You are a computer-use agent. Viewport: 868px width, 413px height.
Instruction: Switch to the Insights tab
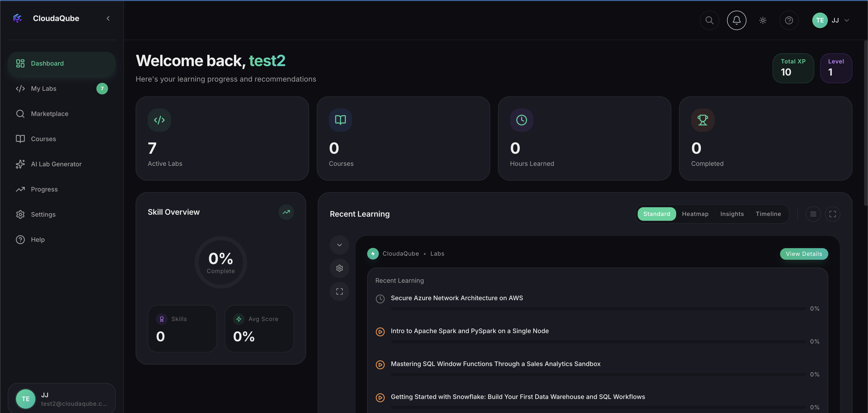pos(732,214)
